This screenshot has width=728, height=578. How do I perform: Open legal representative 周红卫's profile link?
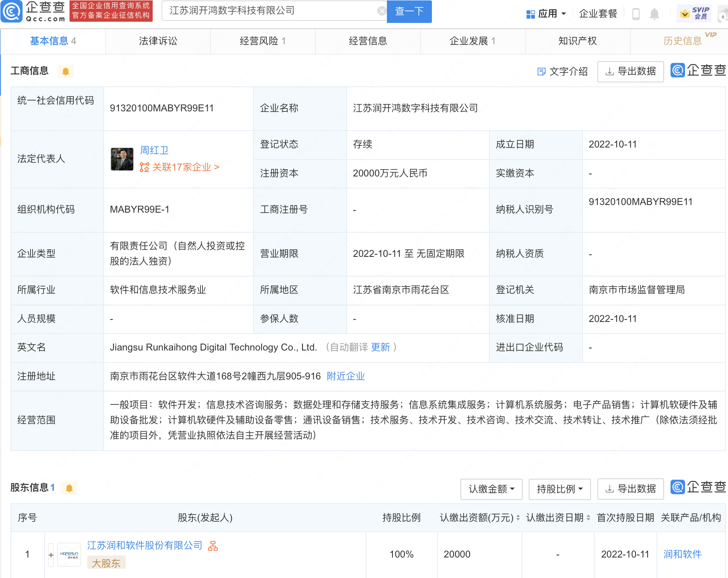click(x=154, y=150)
